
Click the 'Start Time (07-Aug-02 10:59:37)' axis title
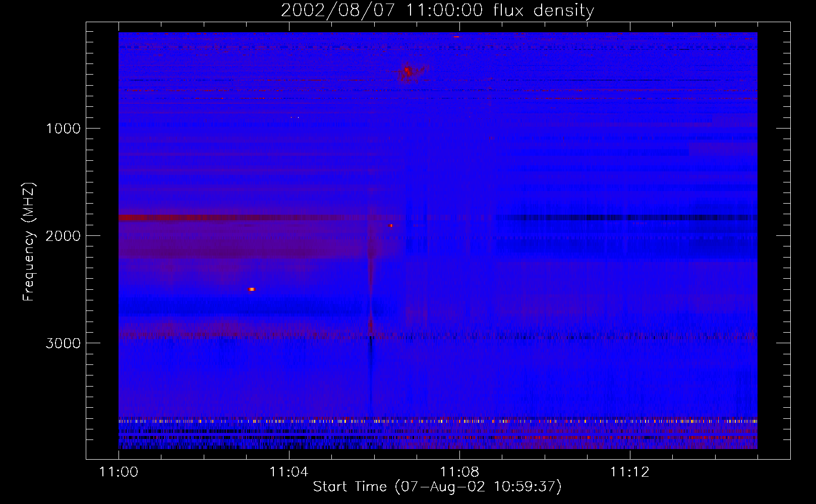pyautogui.click(x=437, y=487)
